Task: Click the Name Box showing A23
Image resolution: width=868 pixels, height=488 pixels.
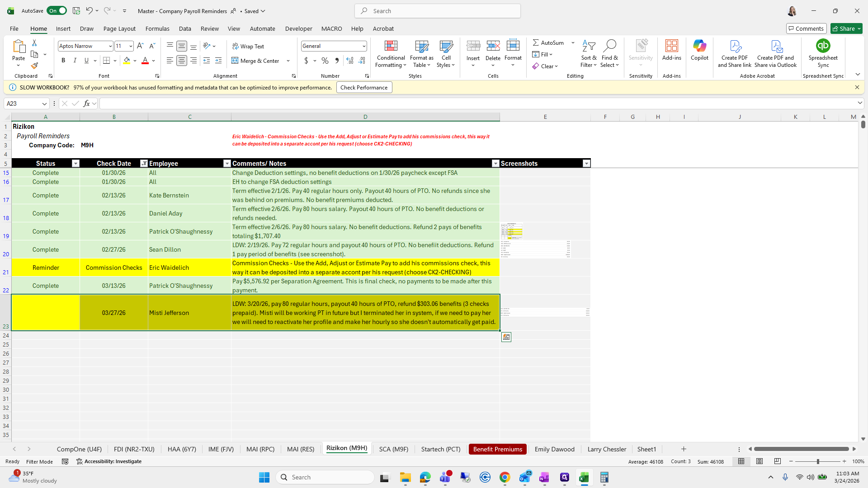Action: pyautogui.click(x=23, y=103)
